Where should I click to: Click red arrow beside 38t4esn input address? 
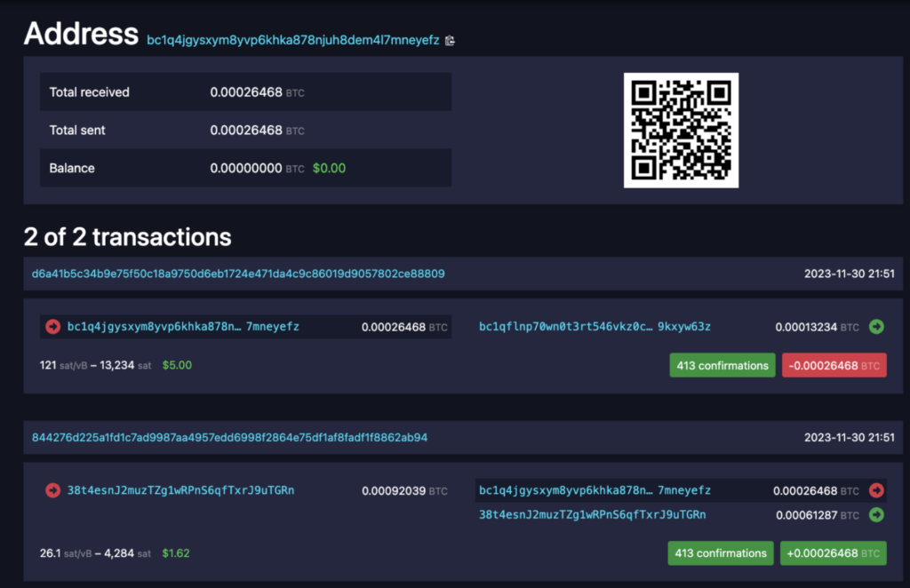click(x=53, y=490)
